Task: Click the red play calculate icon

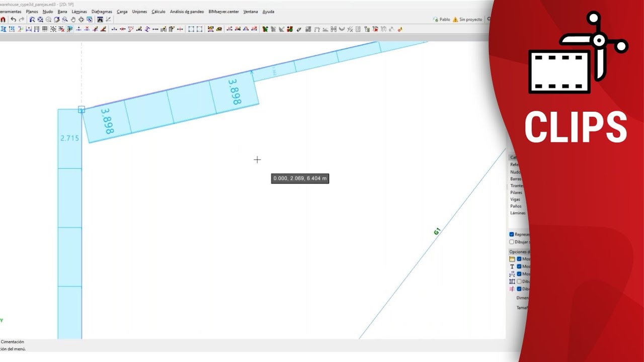Action: tap(375, 29)
